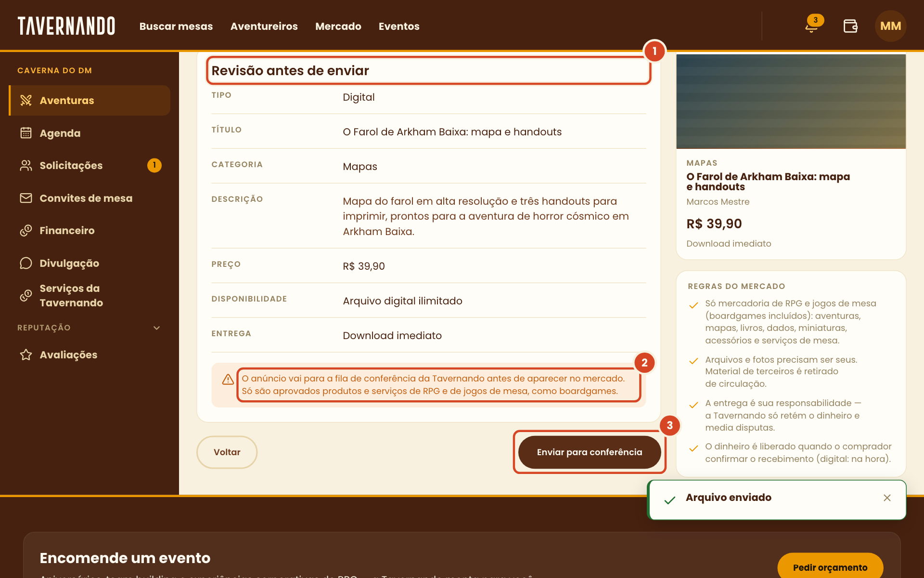This screenshot has height=578, width=924.
Task: Click the MAPAS category label in preview card
Action: 702,163
